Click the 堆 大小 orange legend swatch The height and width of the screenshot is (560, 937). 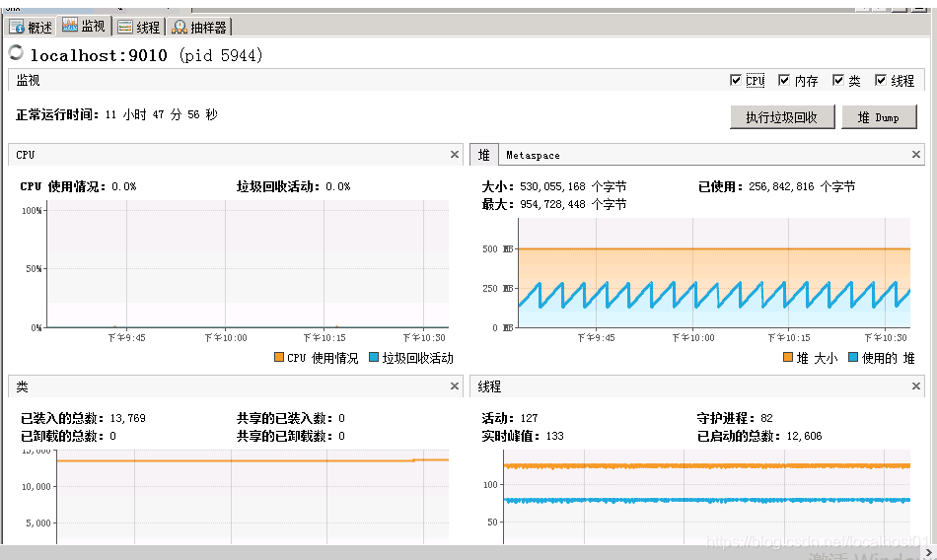tap(788, 357)
